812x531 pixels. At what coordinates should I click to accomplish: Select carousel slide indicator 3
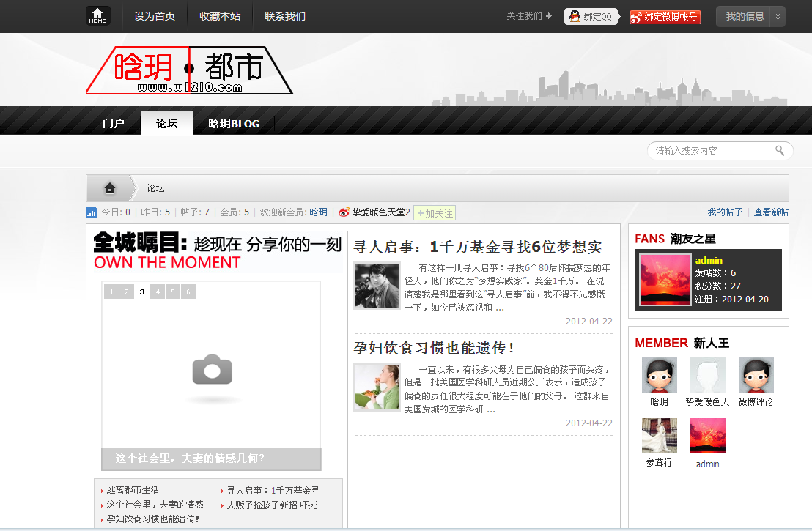(141, 292)
